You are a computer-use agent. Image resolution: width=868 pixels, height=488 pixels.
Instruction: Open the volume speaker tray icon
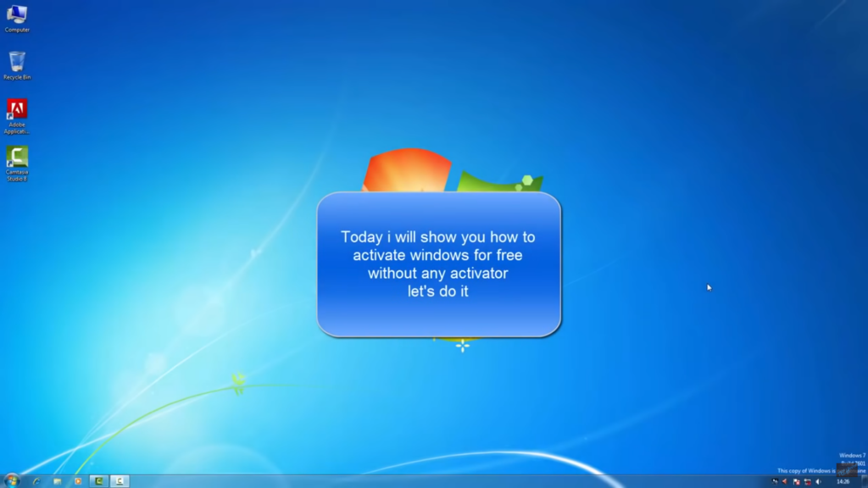point(818,482)
